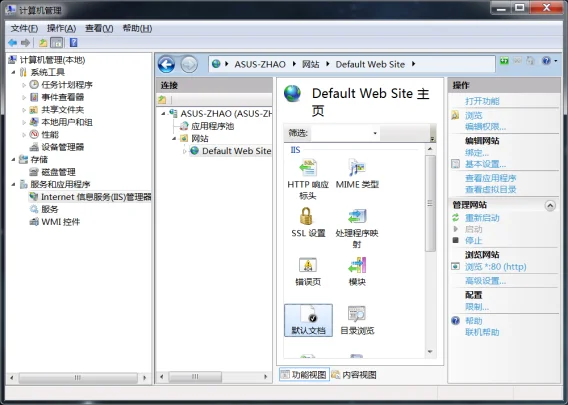
Task: Select 设备管理器 in the tree
Action: click(x=62, y=147)
